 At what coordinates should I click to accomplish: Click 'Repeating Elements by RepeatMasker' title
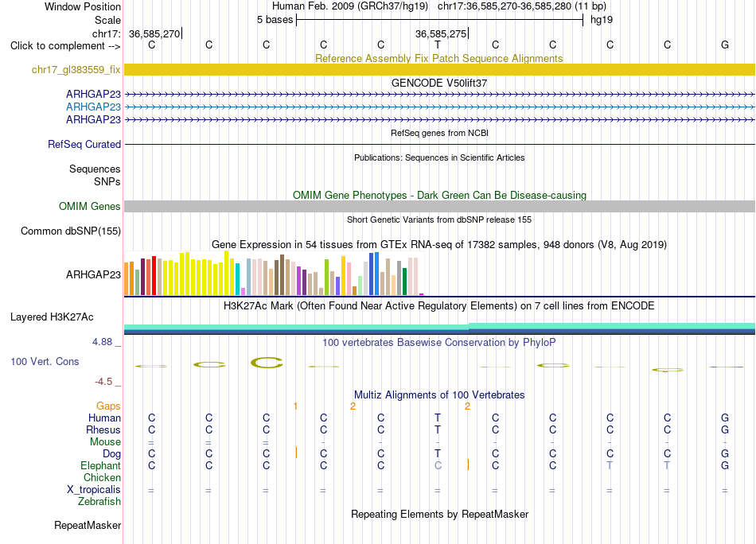tap(439, 514)
